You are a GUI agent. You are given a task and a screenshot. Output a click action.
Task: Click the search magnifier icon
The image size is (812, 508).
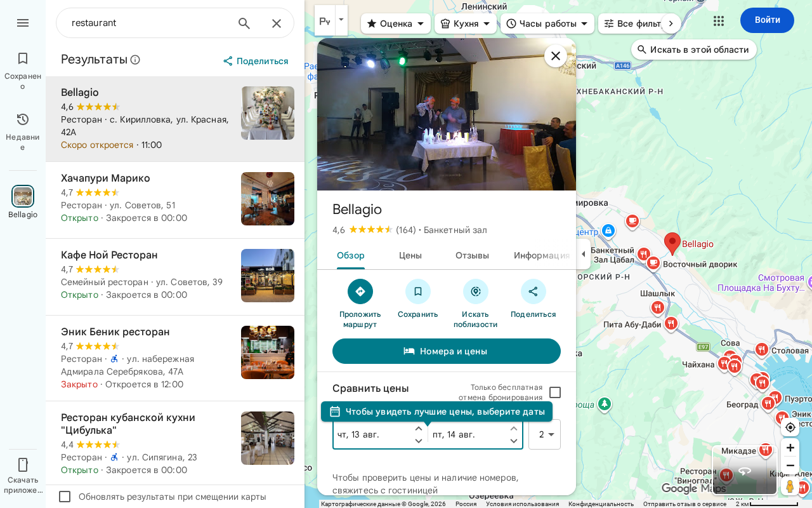[244, 23]
